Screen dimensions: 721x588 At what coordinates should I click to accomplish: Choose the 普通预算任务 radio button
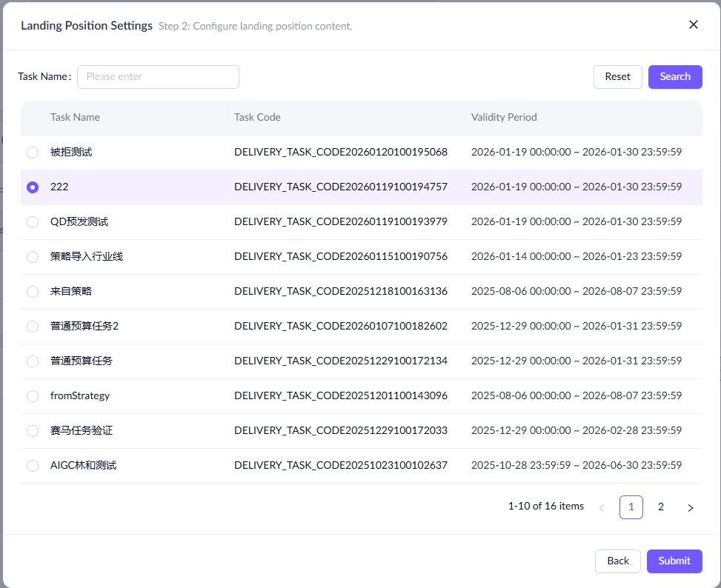point(33,361)
